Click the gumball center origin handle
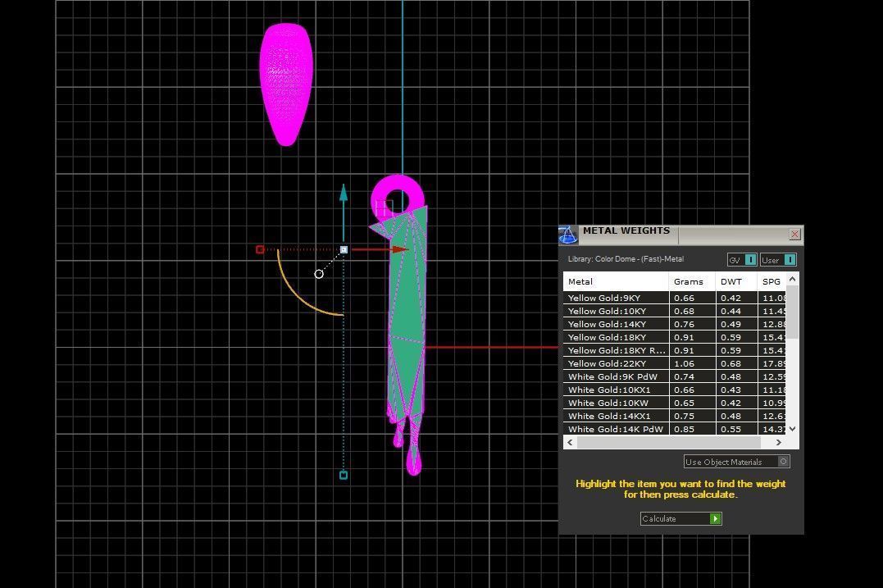The width and height of the screenshot is (883, 588). 344,249
